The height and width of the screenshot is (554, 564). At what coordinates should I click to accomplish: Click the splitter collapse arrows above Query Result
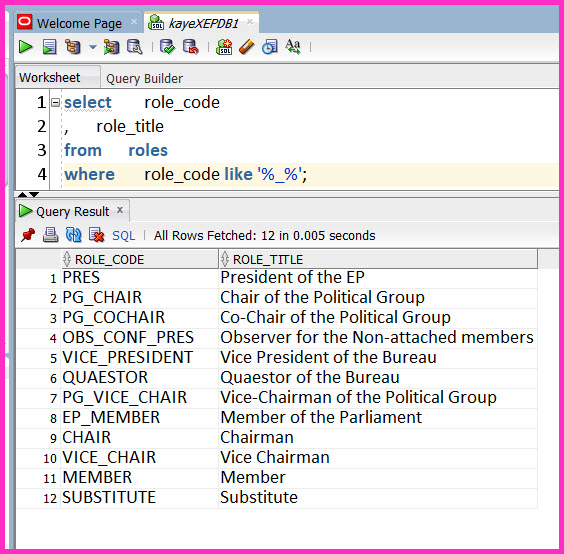[28, 195]
